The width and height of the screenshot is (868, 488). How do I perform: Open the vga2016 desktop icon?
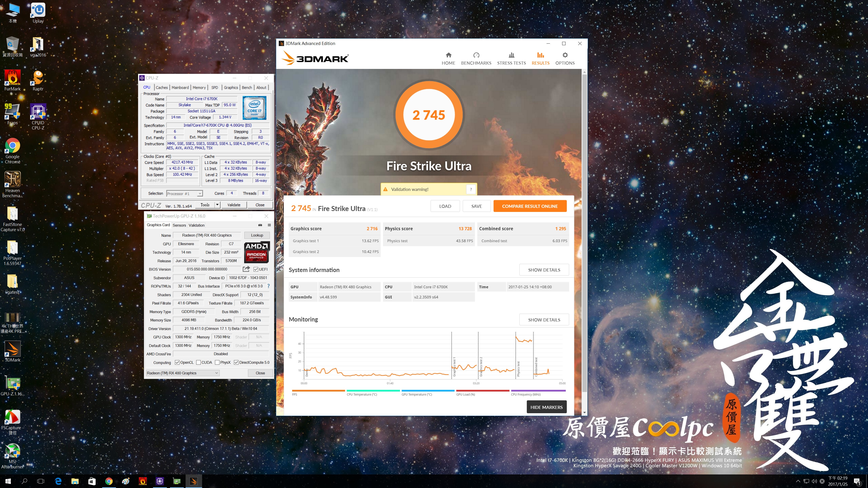pyautogui.click(x=38, y=47)
